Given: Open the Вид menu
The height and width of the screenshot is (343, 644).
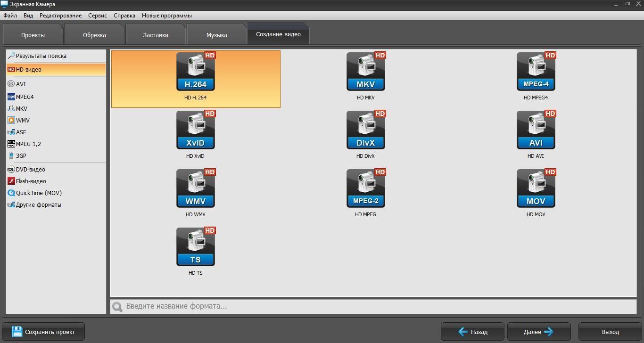Looking at the screenshot, I should click(x=28, y=16).
